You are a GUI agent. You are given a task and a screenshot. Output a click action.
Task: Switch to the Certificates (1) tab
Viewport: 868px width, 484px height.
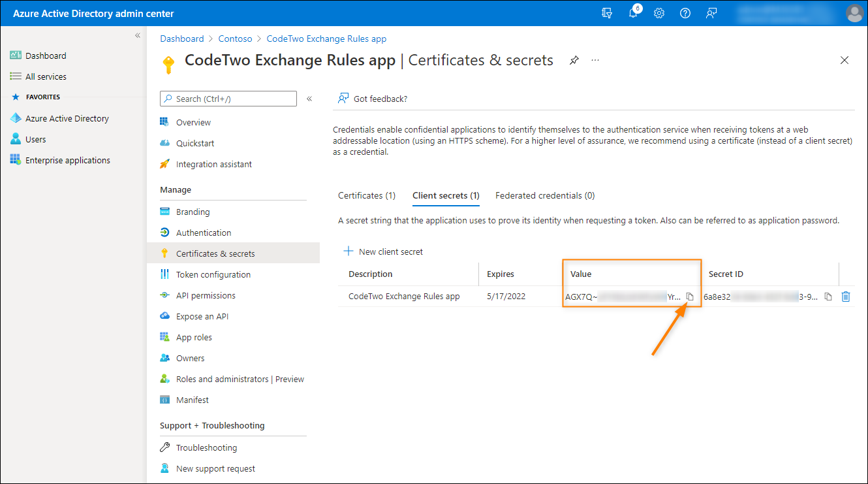pyautogui.click(x=367, y=195)
